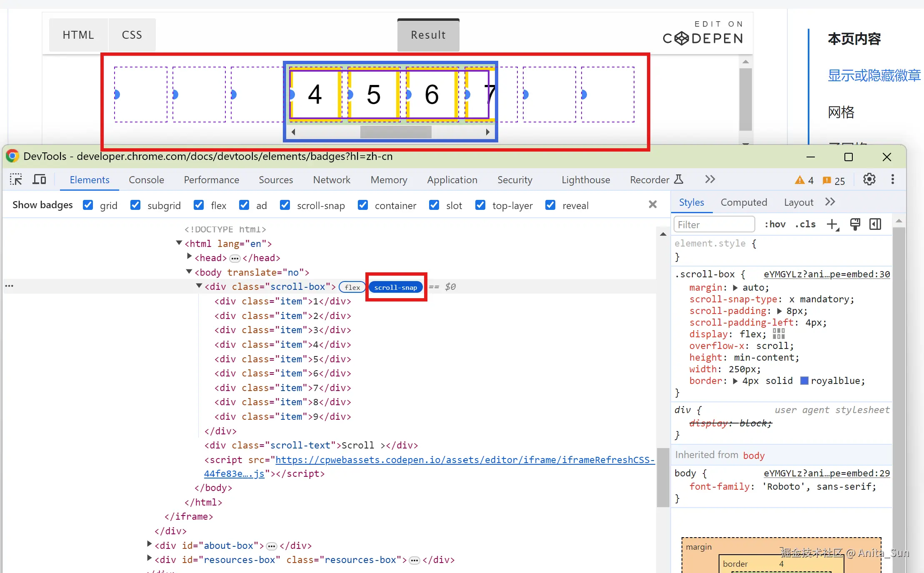Click the royalblue color swatch
924x573 pixels.
point(804,381)
